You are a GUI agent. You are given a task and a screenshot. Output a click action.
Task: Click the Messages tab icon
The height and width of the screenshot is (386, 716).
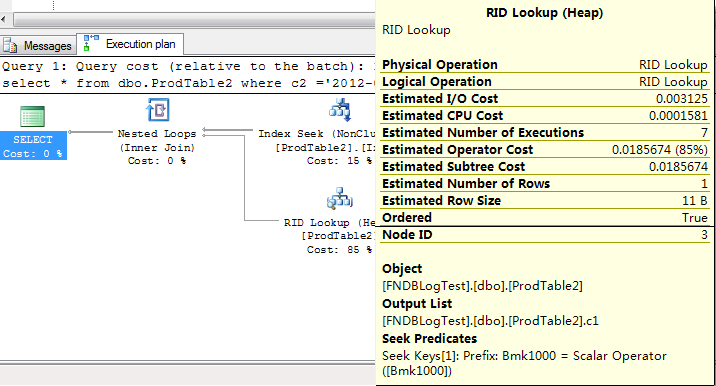tap(10, 46)
